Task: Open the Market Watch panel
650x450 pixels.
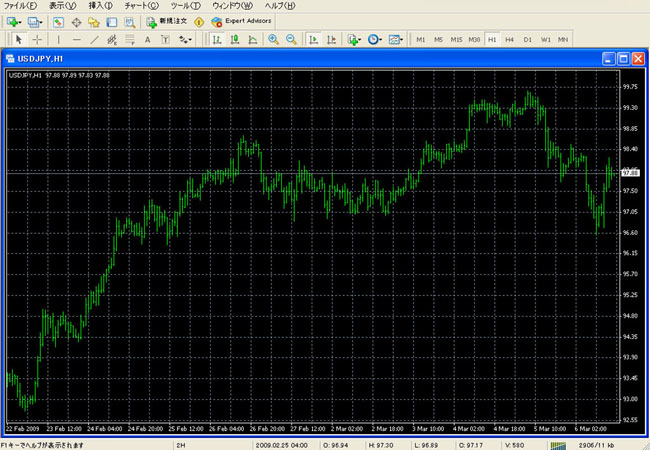Action: coord(59,21)
